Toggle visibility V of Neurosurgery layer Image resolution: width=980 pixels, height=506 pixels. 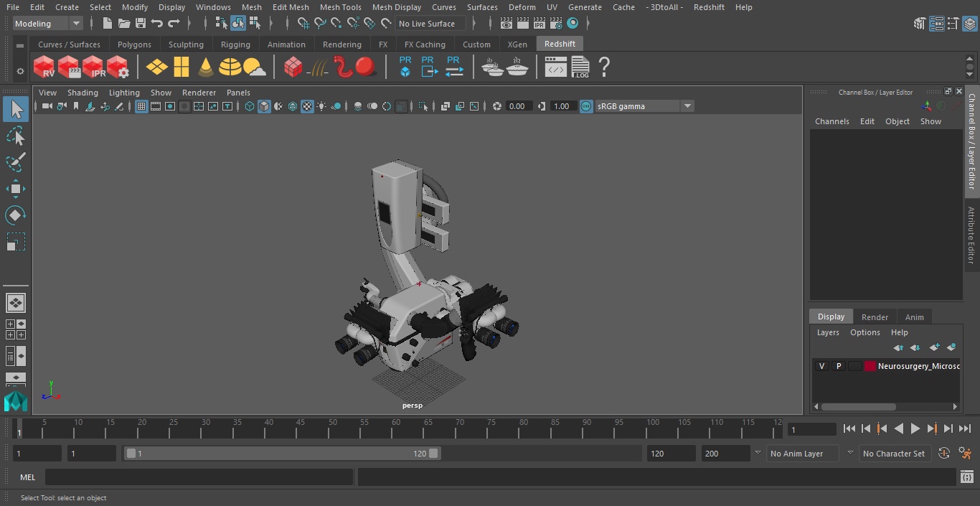click(x=821, y=366)
